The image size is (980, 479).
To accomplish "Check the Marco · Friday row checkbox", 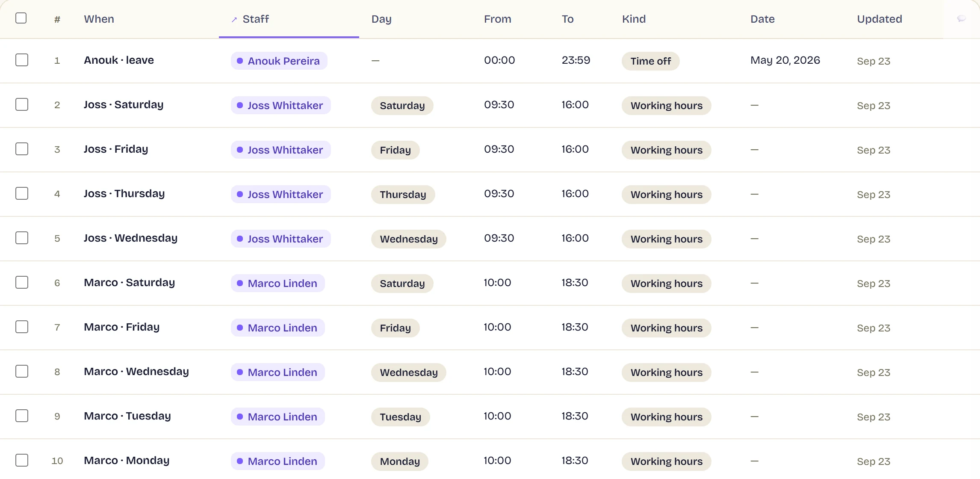I will [x=22, y=327].
